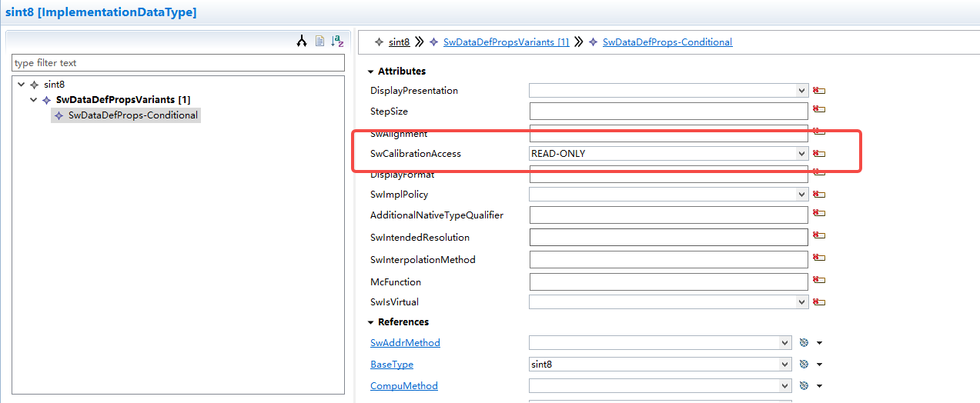Open the BaseType row's black arrow menu
The image size is (980, 403).
pos(819,365)
